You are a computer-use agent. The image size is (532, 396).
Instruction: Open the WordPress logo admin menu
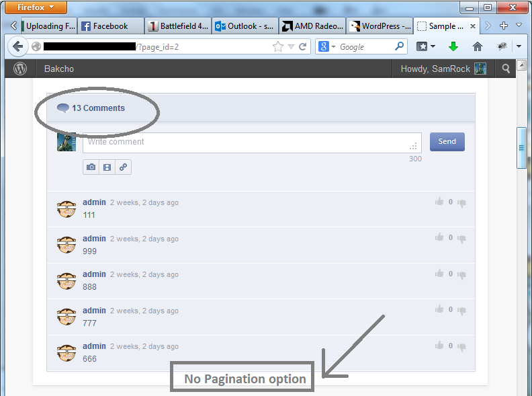pyautogui.click(x=20, y=69)
